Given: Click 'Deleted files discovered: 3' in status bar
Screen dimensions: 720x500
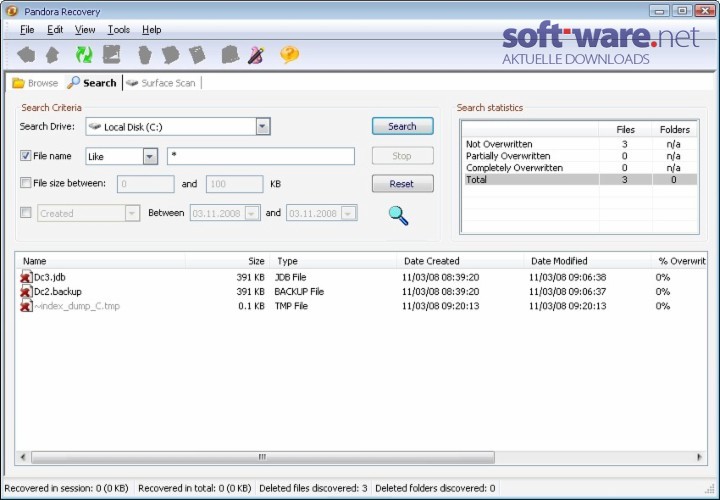Looking at the screenshot, I should coord(313,488).
